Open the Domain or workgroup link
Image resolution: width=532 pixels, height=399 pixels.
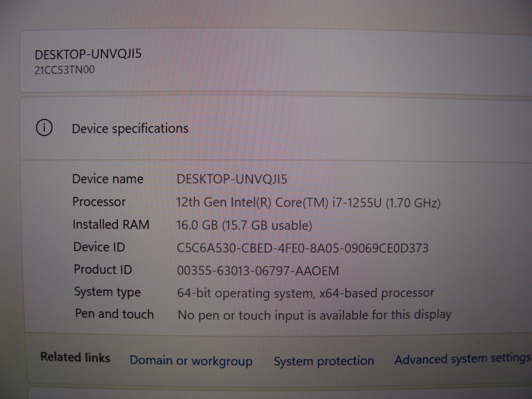click(191, 361)
